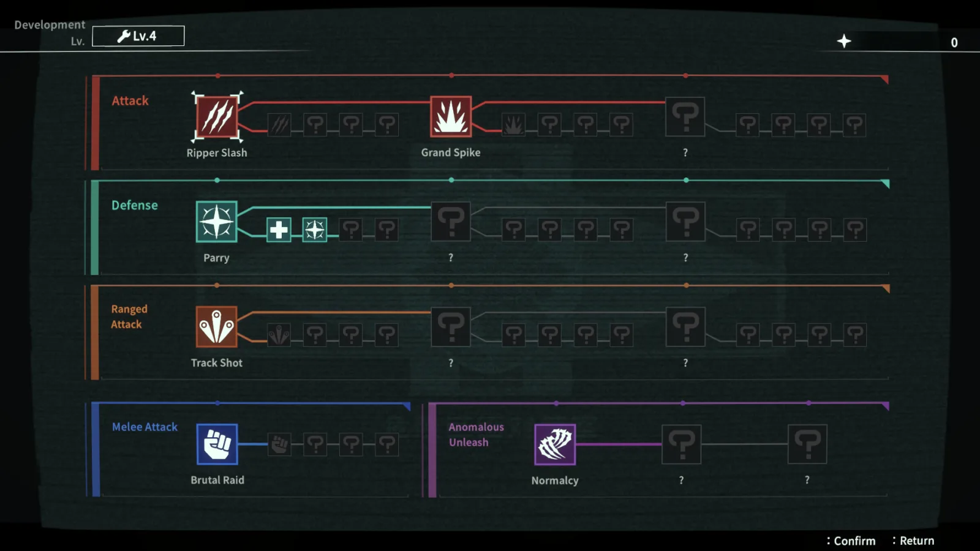Click the wrench Lv.4 development level box
Screen dimensions: 980x551
coord(138,36)
